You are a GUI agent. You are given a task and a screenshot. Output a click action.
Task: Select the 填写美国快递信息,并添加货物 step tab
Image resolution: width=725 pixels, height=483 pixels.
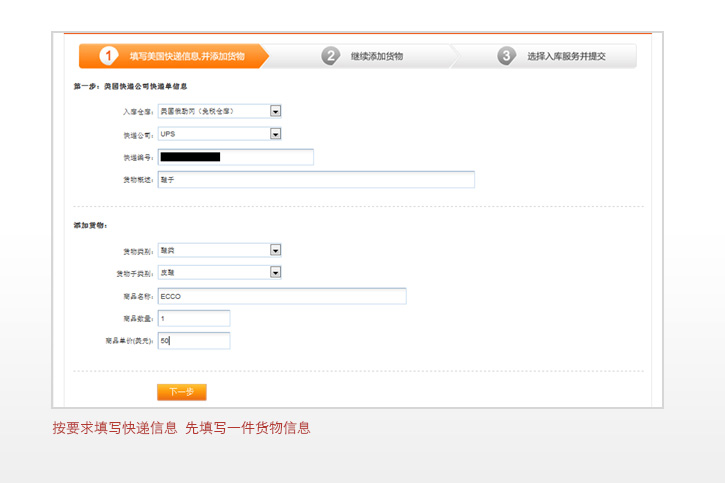point(186,57)
